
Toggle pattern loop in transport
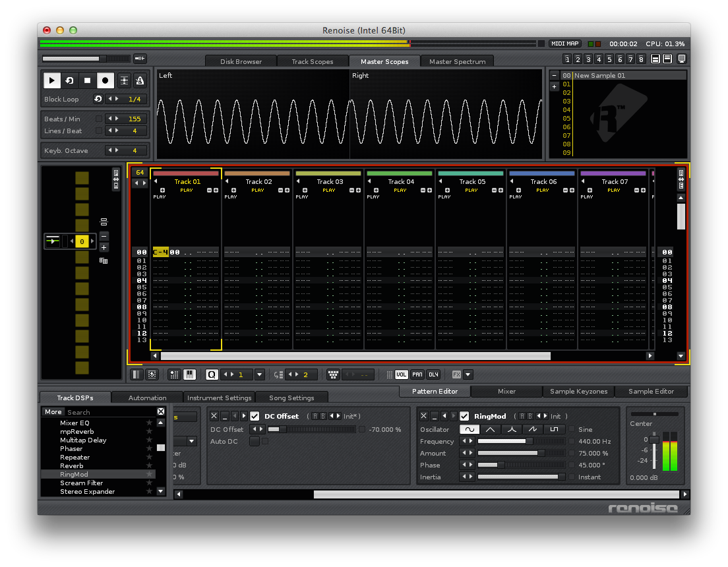pyautogui.click(x=70, y=80)
